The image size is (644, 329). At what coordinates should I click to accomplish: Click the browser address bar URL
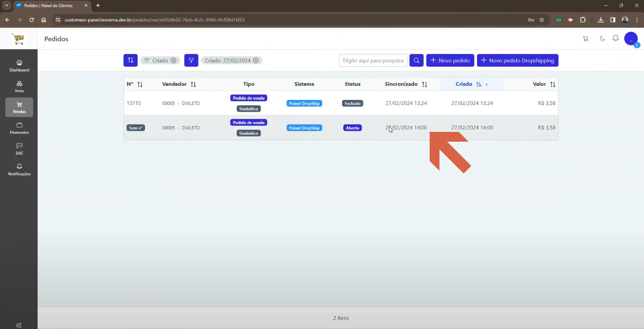(154, 20)
